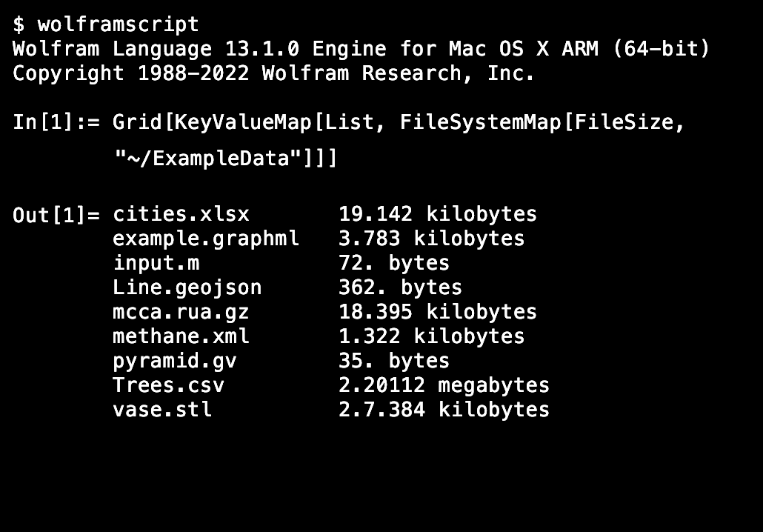Click the wolframscript command text
763x532 pixels.
pos(119,24)
